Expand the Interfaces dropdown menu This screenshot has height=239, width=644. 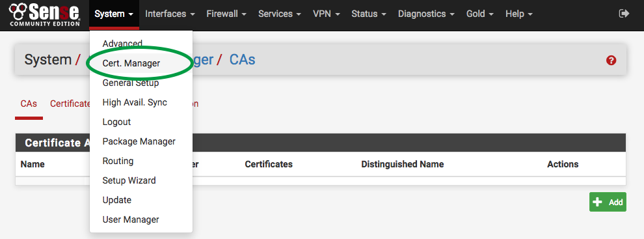coord(170,14)
